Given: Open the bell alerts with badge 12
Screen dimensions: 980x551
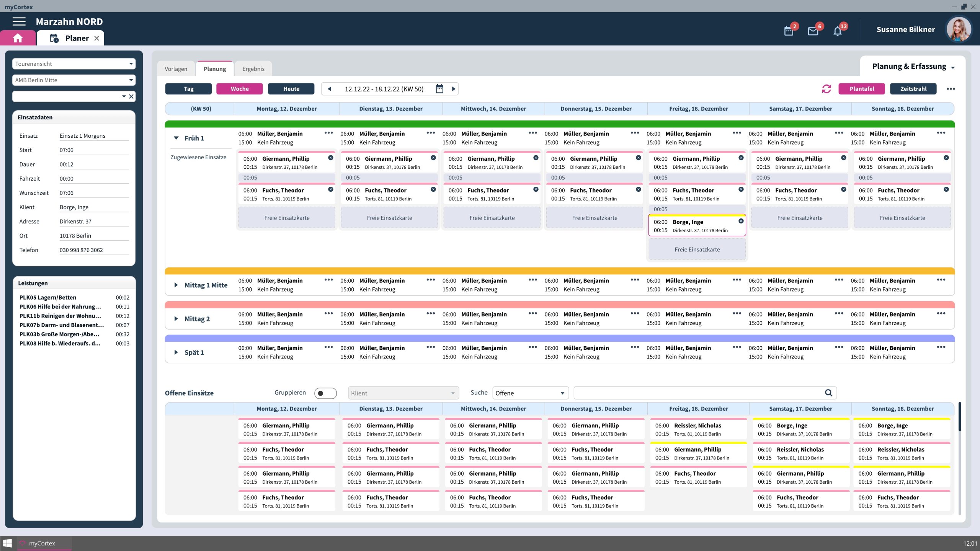Looking at the screenshot, I should coord(838,31).
